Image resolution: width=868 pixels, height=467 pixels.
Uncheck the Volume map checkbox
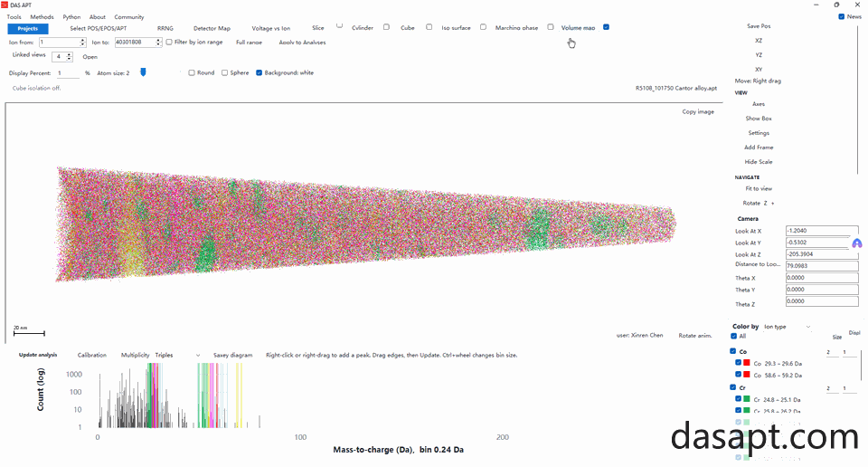click(606, 26)
